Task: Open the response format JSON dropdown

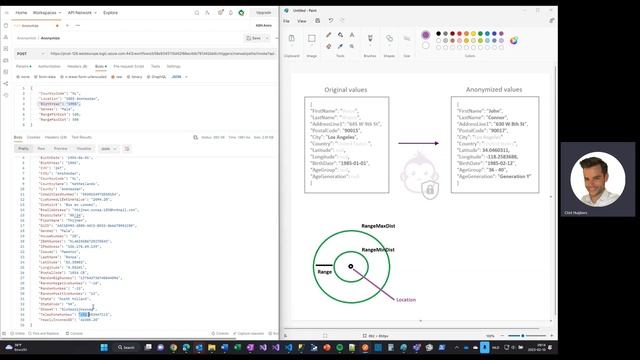Action: [x=108, y=149]
